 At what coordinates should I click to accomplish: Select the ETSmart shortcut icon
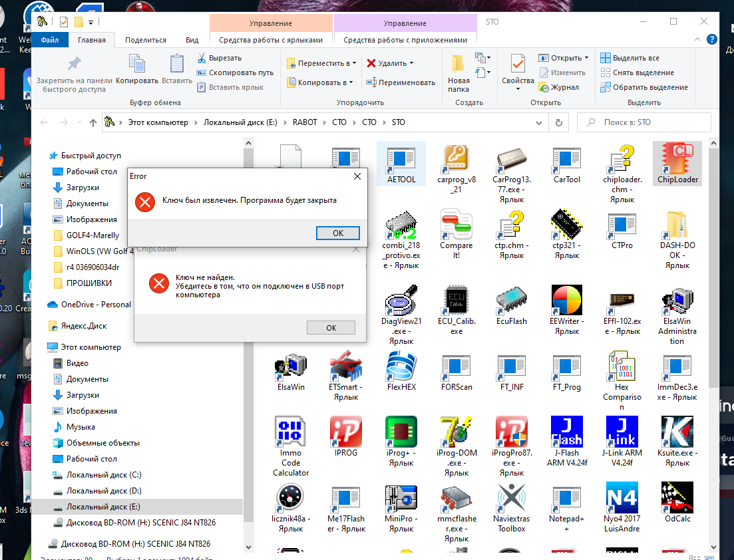point(346,368)
